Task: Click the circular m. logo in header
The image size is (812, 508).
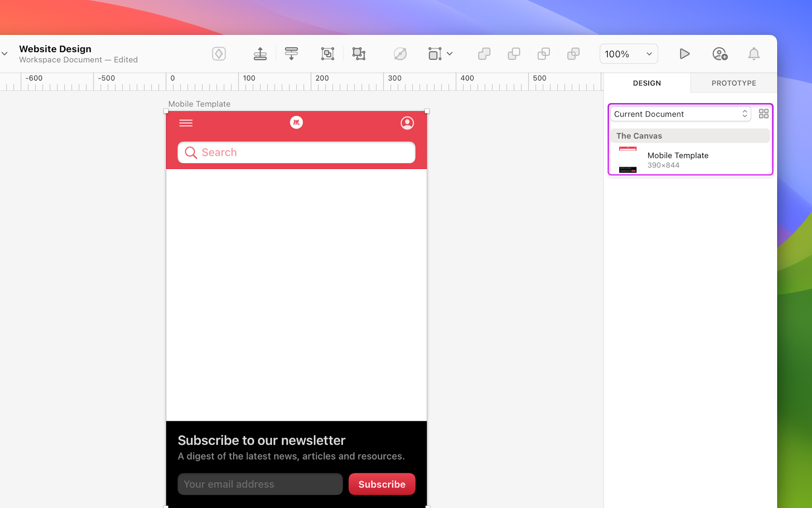Action: point(296,123)
